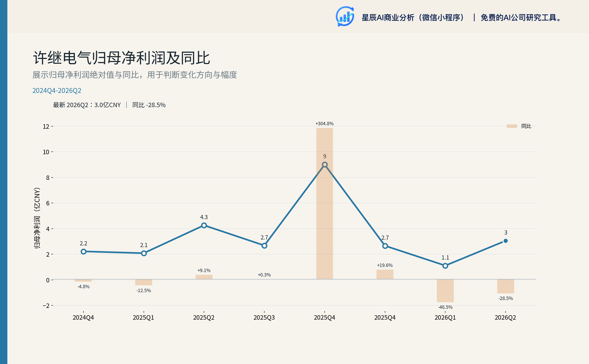Click the line point labeled 2.1
Viewport: 589px width, 364px height.
(x=144, y=253)
